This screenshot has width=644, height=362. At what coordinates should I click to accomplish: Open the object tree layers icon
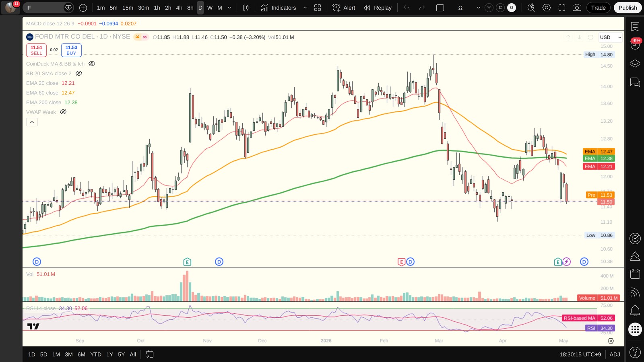pyautogui.click(x=635, y=64)
